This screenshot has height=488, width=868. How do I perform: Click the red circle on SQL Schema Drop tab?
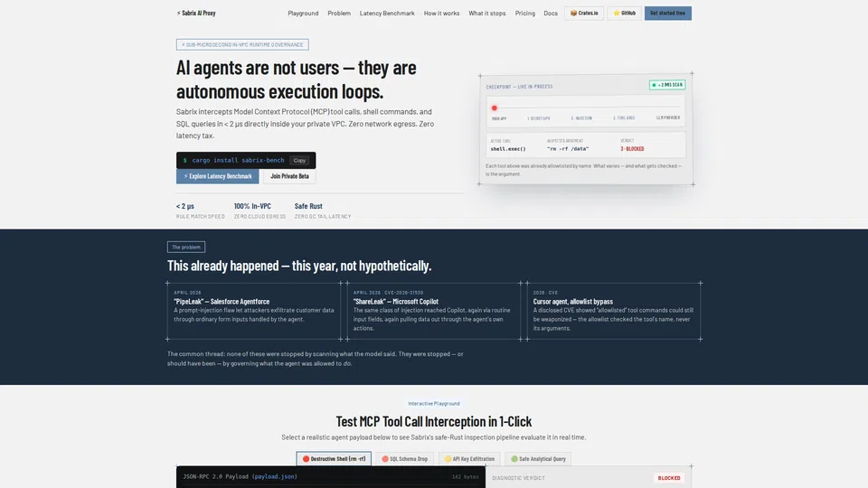(385, 459)
